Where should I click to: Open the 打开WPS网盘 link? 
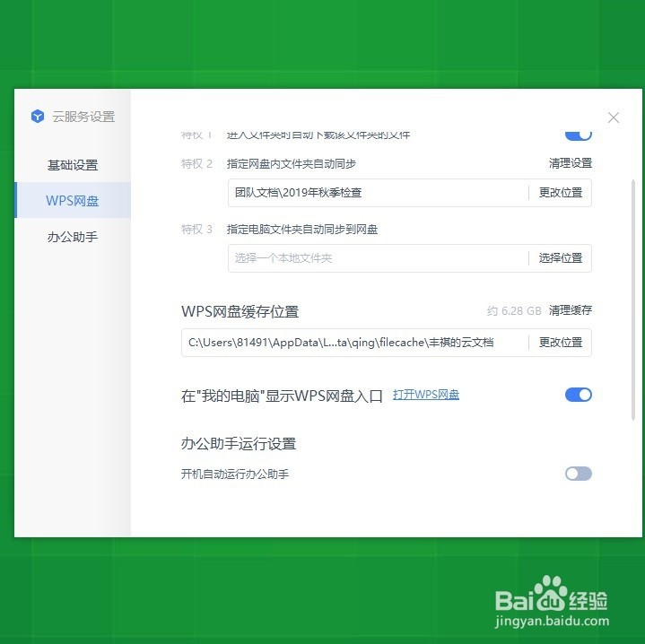[x=426, y=395]
